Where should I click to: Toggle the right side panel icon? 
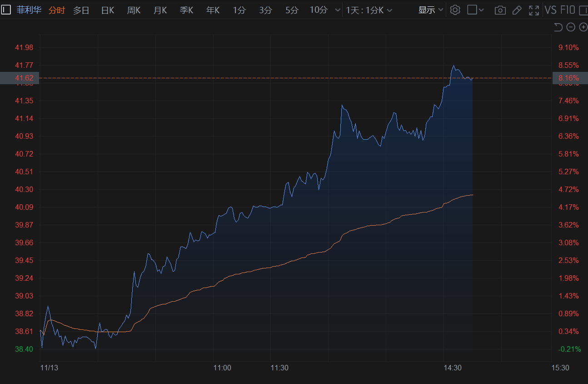point(583,10)
